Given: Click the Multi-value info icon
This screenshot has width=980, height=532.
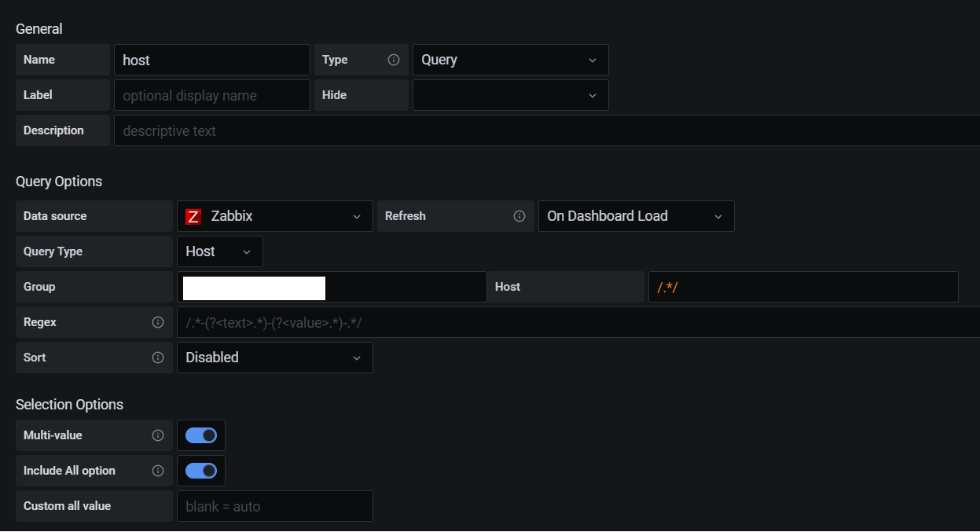Looking at the screenshot, I should 158,435.
